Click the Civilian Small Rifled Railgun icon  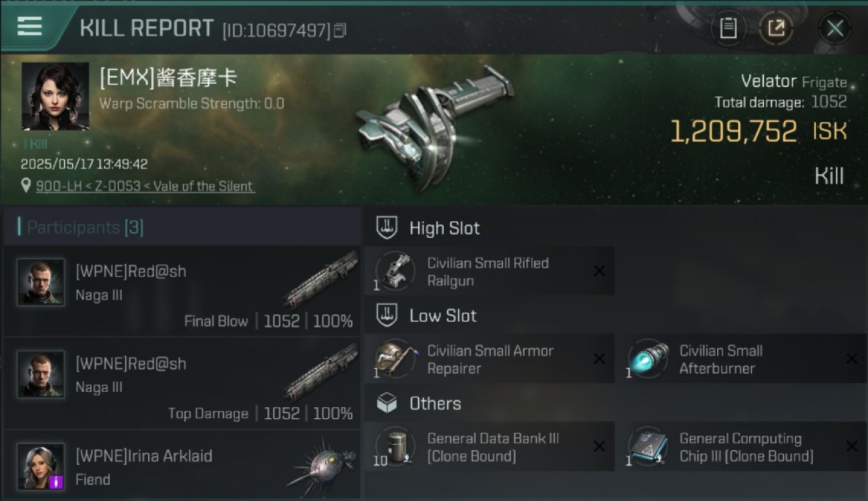395,271
